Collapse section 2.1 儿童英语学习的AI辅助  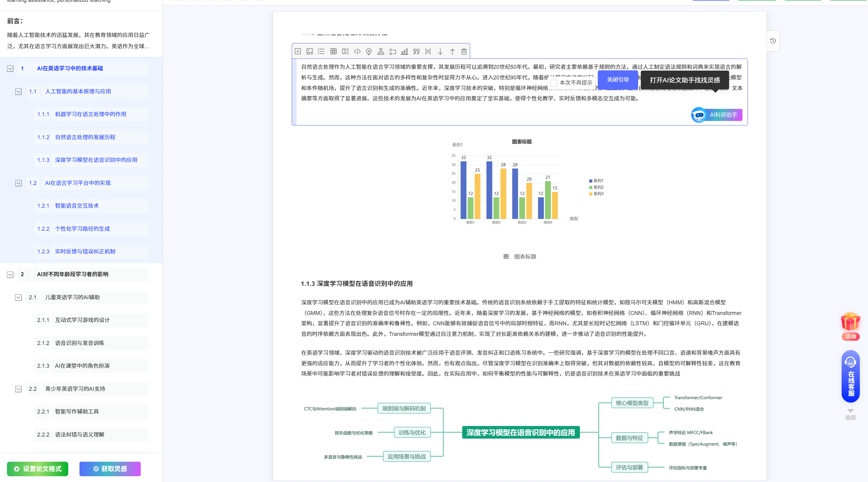19,297
